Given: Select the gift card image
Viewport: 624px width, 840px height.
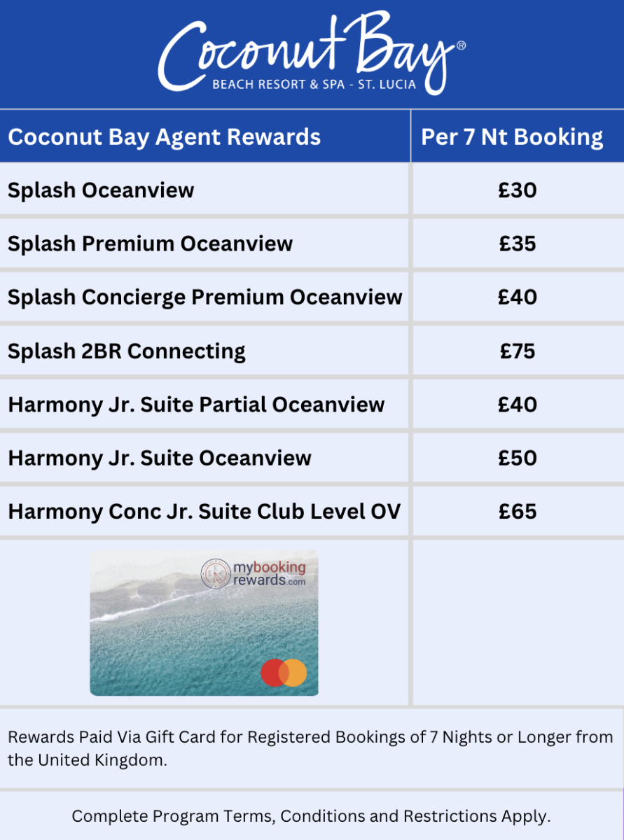Looking at the screenshot, I should point(204,623).
